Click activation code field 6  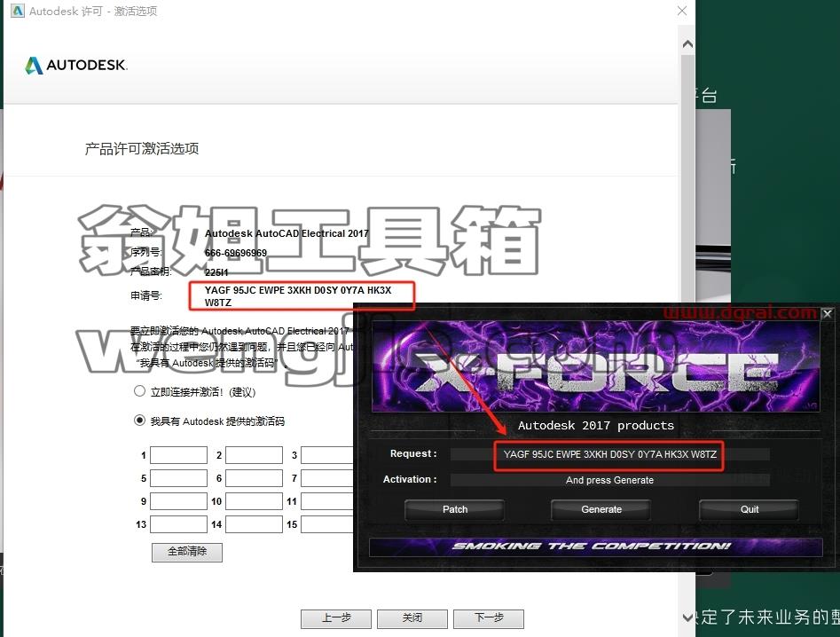254,478
